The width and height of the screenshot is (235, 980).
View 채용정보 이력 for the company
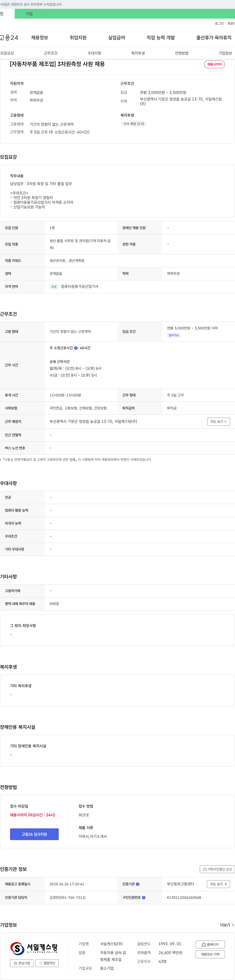pos(210,954)
